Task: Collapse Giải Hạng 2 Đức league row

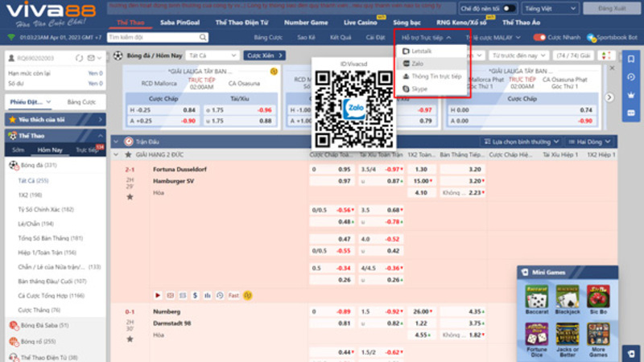Action: [116, 154]
